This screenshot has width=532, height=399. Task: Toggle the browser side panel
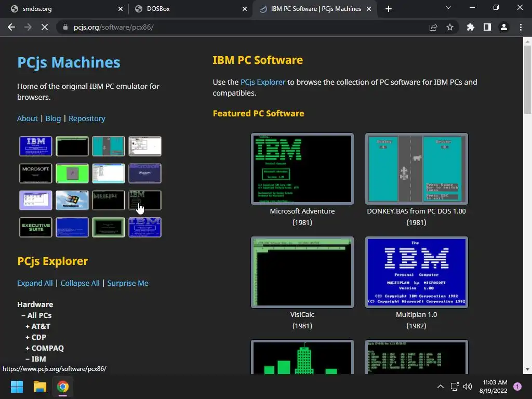click(487, 27)
